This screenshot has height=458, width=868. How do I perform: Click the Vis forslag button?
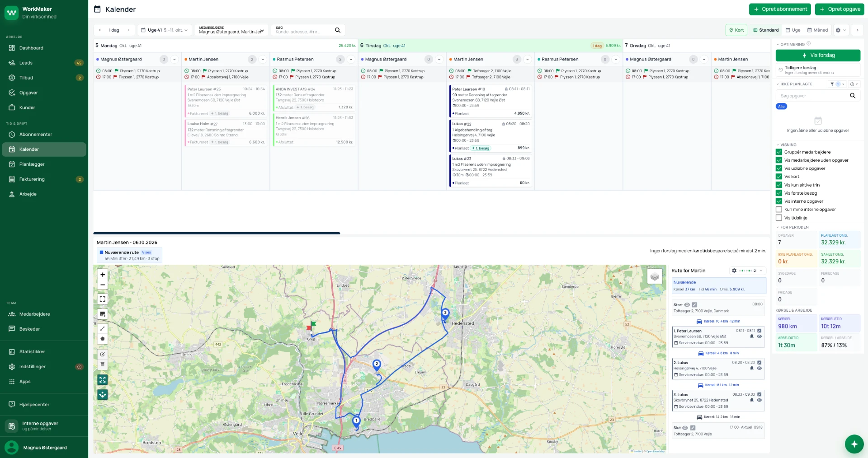818,56
